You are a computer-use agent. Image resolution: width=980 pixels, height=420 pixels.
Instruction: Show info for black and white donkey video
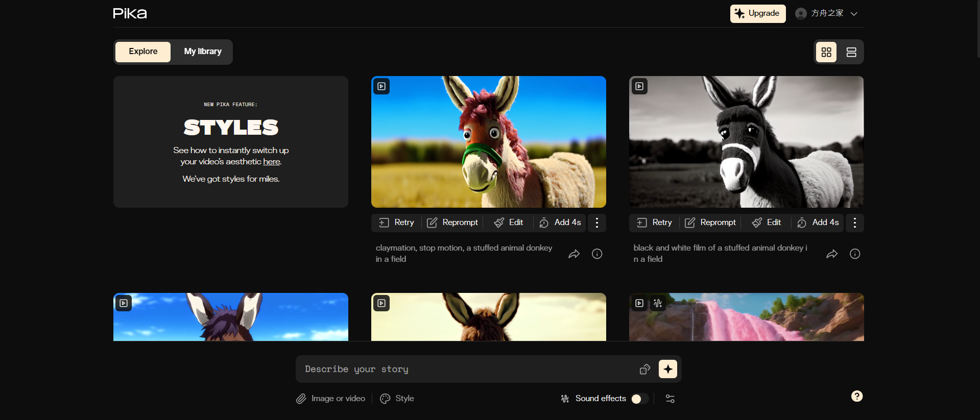coord(854,254)
